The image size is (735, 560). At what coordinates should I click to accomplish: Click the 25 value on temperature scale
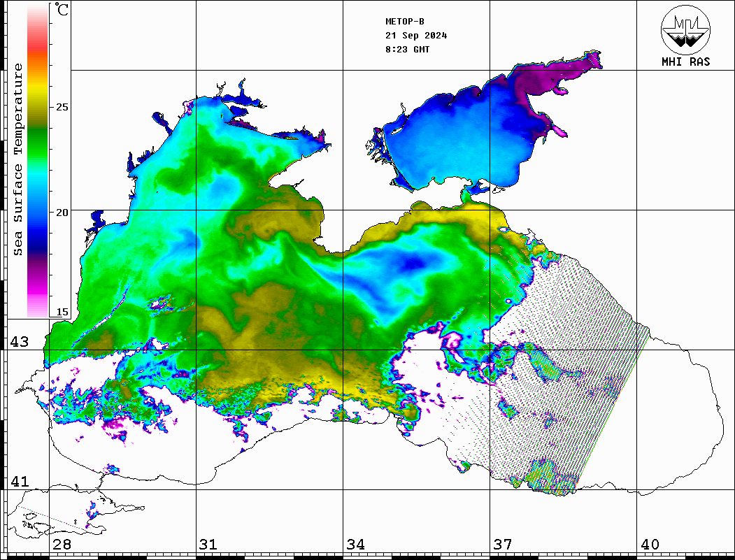(x=62, y=107)
